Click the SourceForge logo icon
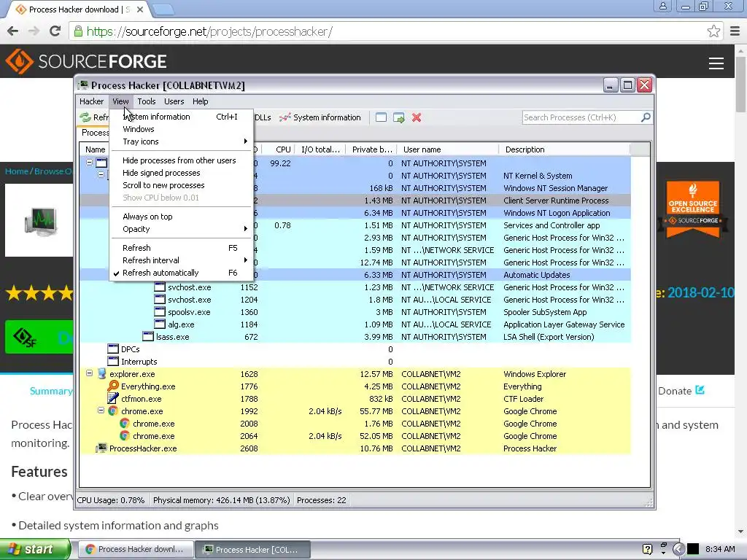747x560 pixels. click(x=19, y=61)
